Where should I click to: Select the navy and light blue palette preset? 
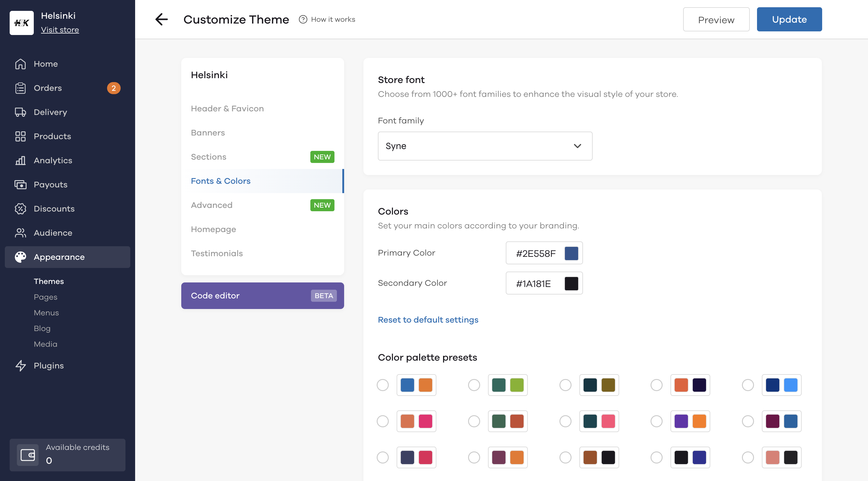(x=748, y=385)
